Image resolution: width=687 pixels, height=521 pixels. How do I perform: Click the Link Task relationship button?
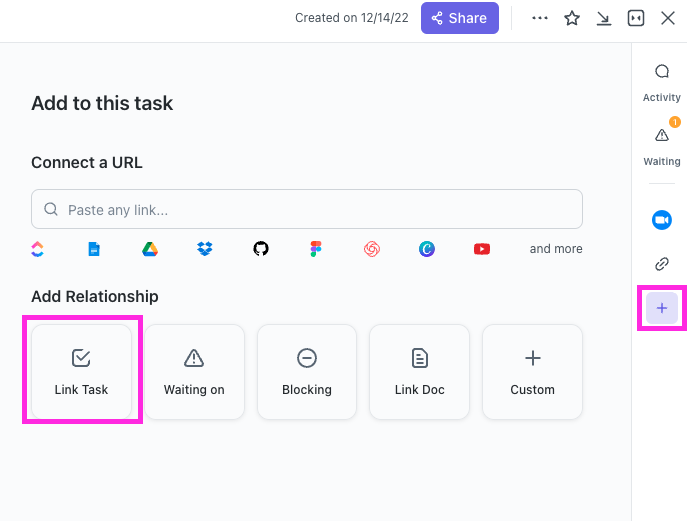point(82,371)
